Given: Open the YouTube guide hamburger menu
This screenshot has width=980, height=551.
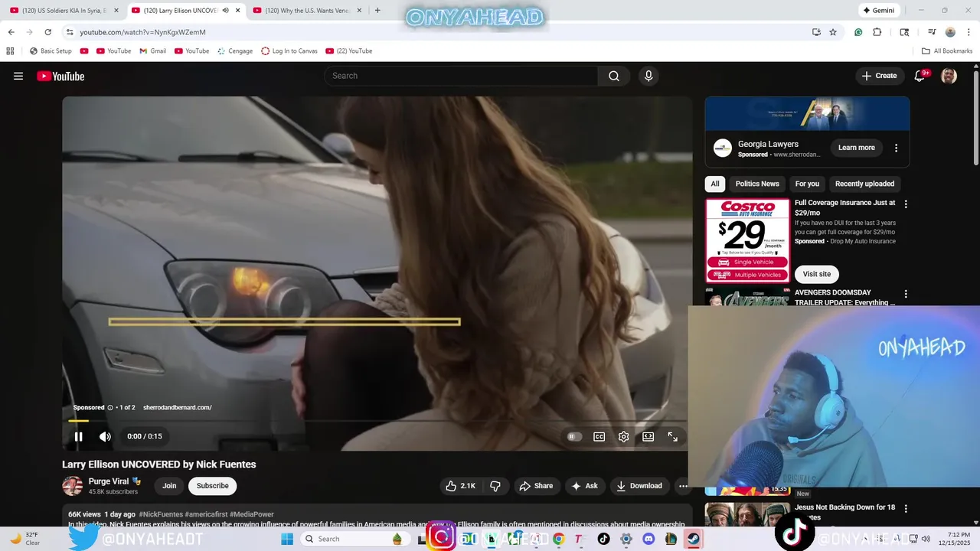Looking at the screenshot, I should (18, 76).
